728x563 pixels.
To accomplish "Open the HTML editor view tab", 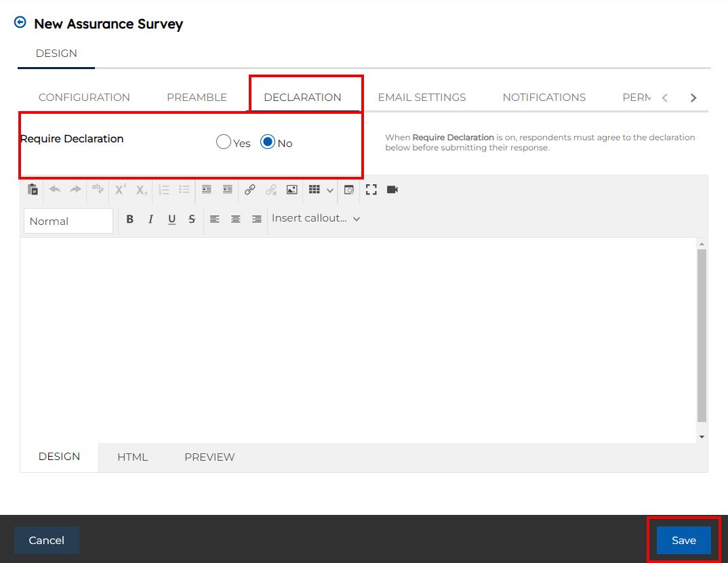I will pyautogui.click(x=132, y=457).
